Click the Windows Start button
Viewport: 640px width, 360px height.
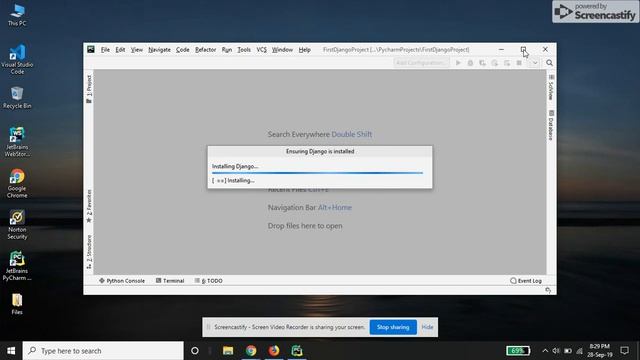tap(11, 351)
